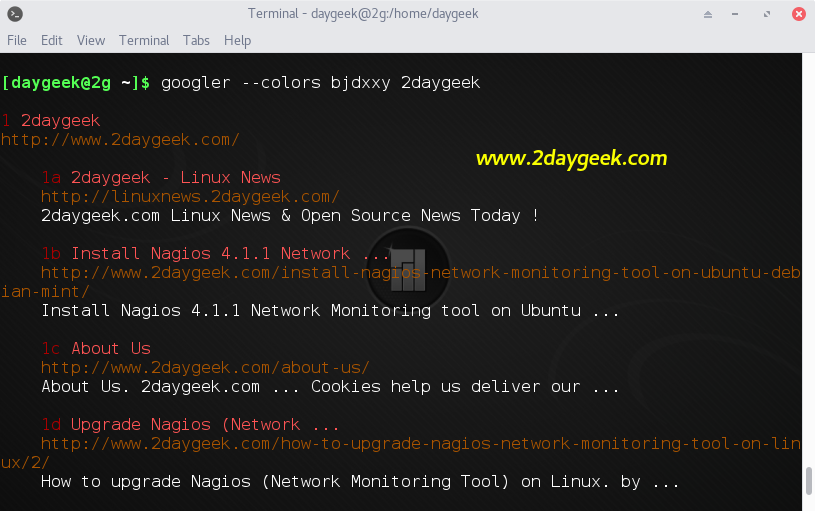The width and height of the screenshot is (815, 511).
Task: Maximize the Terminal window
Action: pos(767,15)
